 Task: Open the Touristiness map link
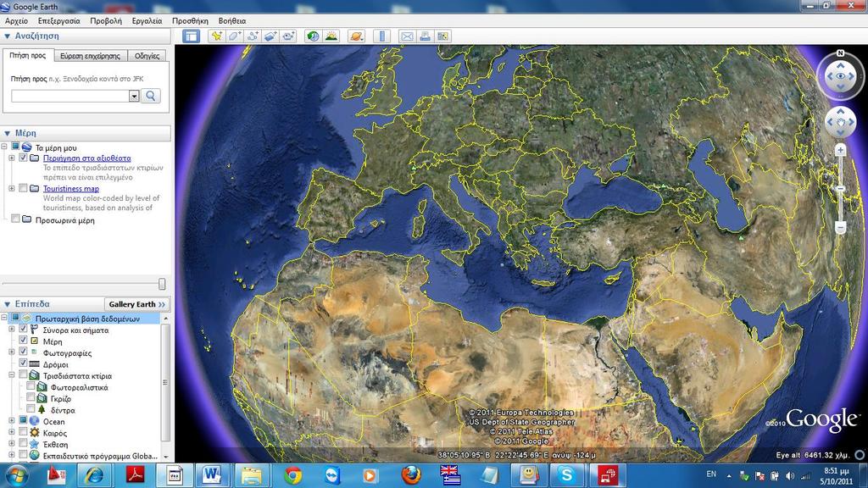71,189
